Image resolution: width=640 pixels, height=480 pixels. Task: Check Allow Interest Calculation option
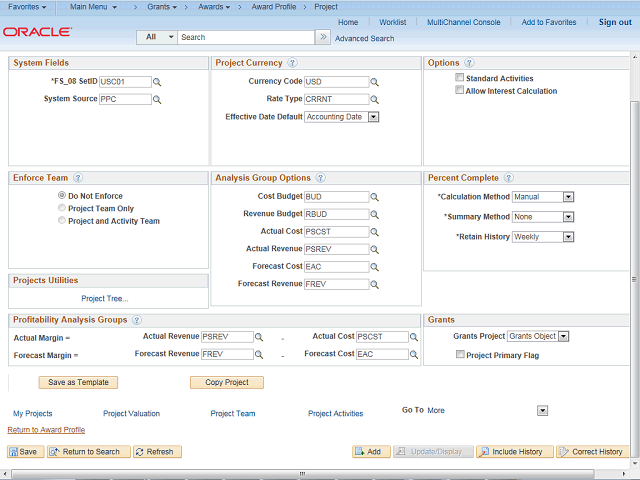point(459,91)
